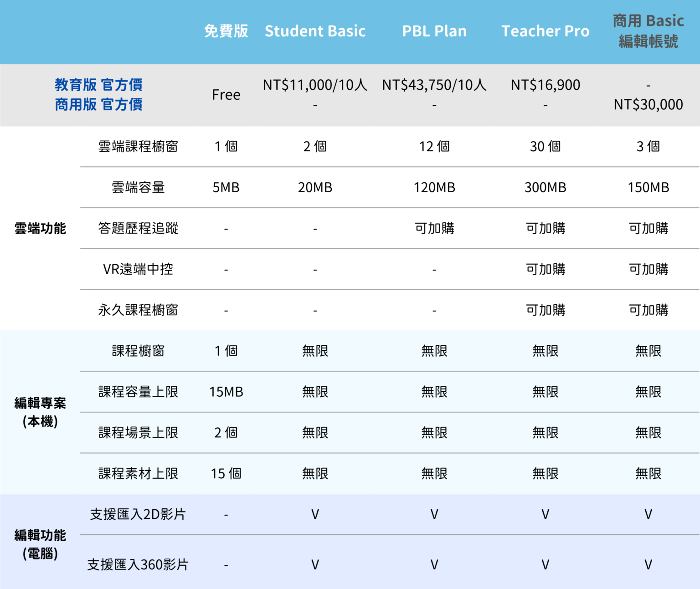
Task: Click the 支援匯入360影片 row label
Action: (x=138, y=565)
